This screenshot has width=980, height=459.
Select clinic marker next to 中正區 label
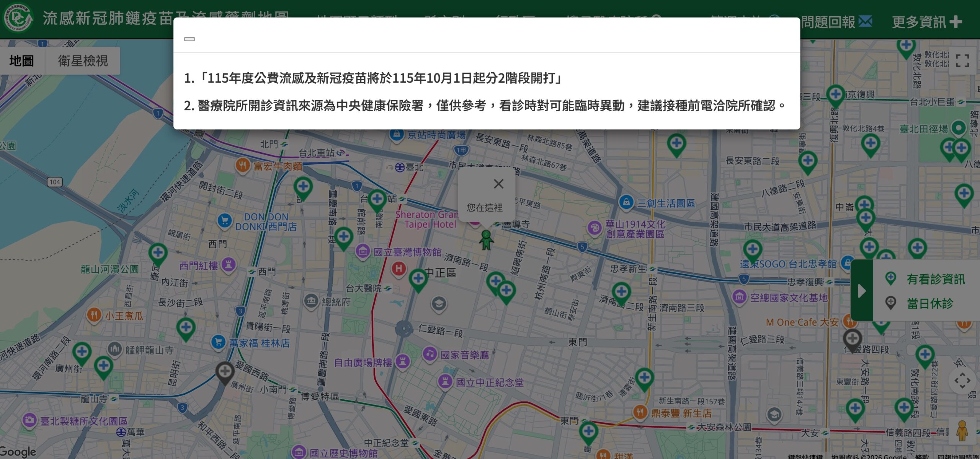(x=418, y=281)
